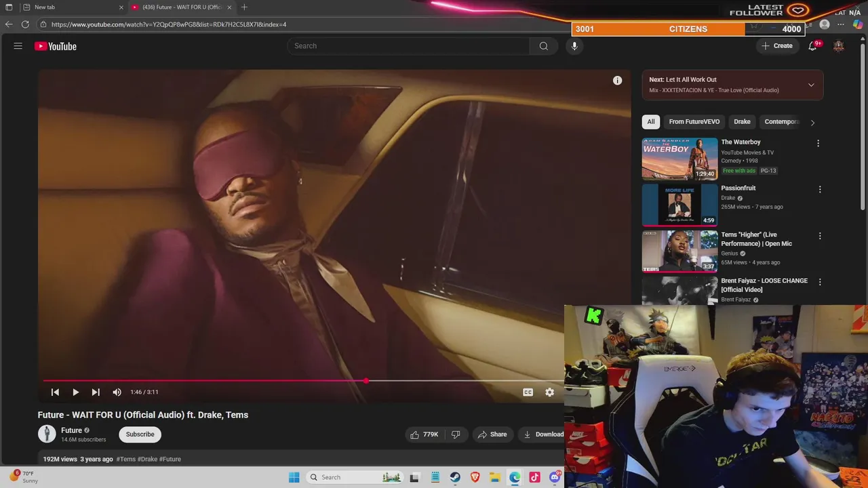Viewport: 868px width, 488px height.
Task: Select the All filter chip
Action: [x=651, y=122]
